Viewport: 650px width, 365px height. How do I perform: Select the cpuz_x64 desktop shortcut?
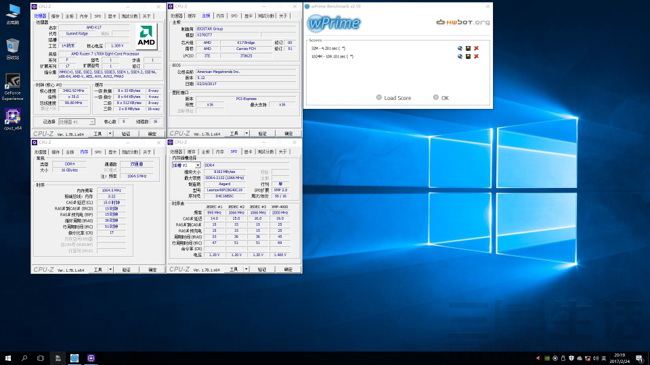click(13, 119)
